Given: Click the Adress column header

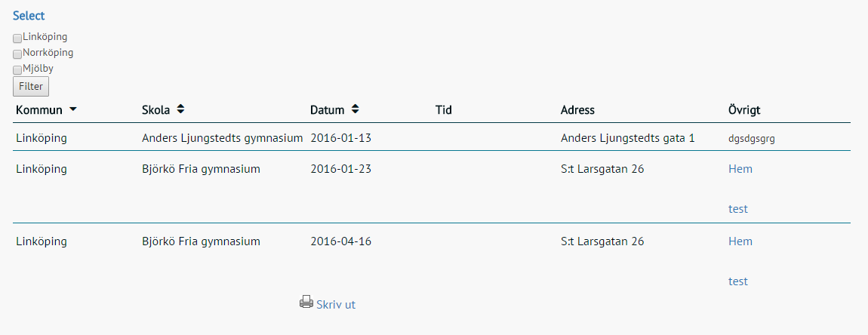Looking at the screenshot, I should pos(577,109).
